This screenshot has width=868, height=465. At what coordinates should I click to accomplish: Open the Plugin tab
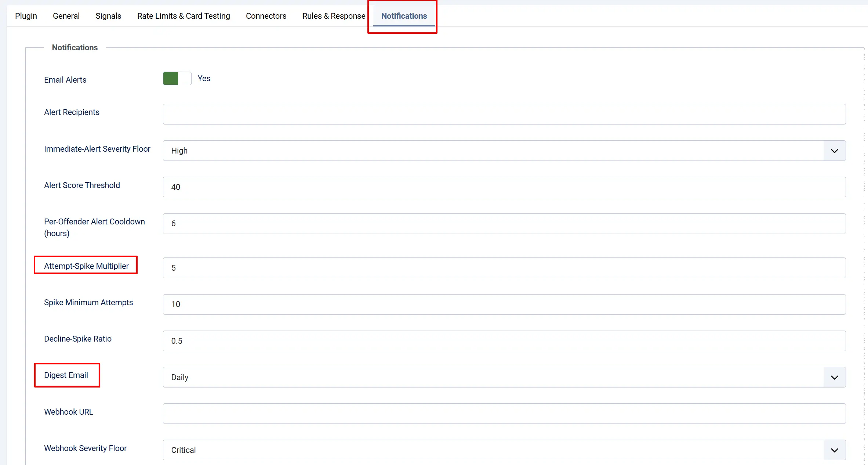(26, 16)
